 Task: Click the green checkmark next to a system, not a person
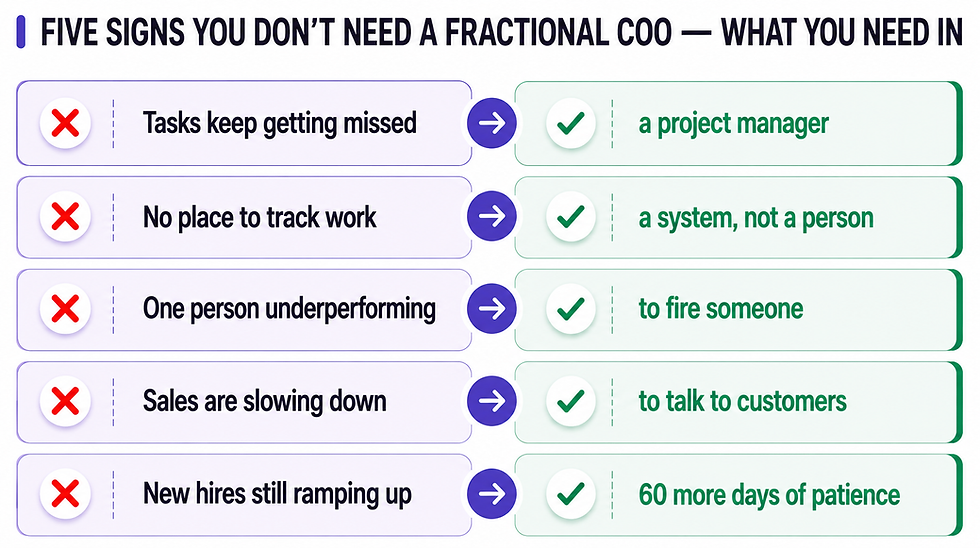571,217
